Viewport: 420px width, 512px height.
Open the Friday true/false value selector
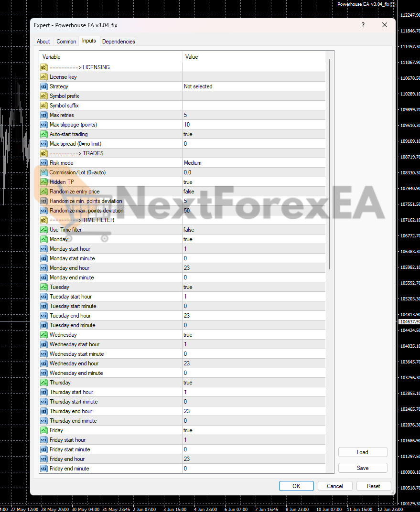click(253, 430)
